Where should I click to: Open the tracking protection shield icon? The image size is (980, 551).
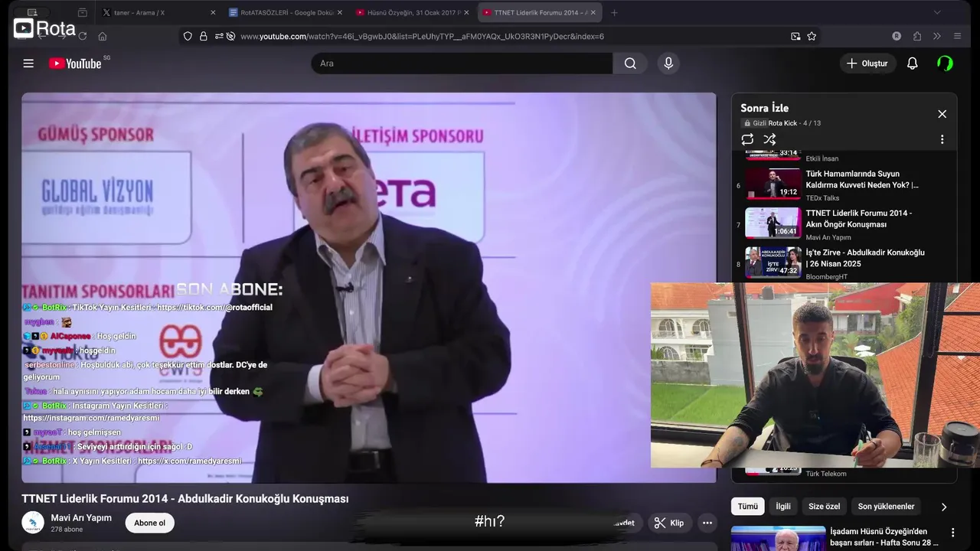pos(188,36)
